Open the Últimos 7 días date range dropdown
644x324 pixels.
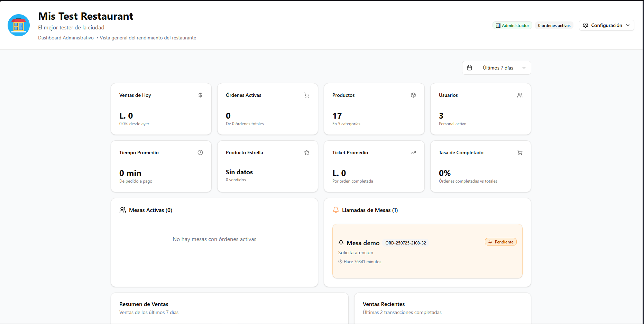point(497,68)
